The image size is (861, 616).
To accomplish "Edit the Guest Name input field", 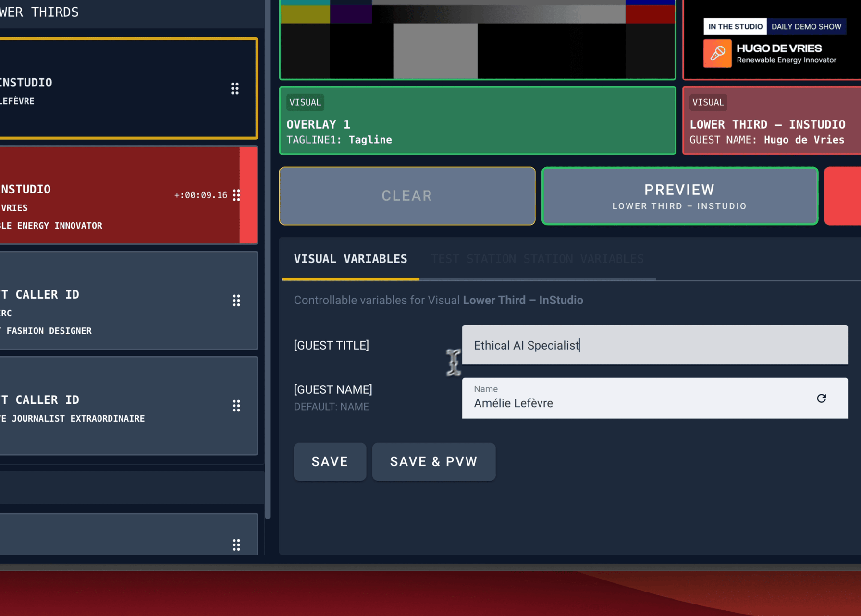I will [639, 398].
